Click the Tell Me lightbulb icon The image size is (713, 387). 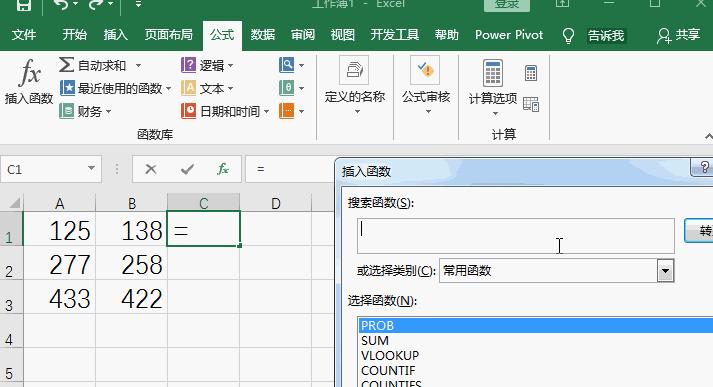pyautogui.click(x=568, y=35)
